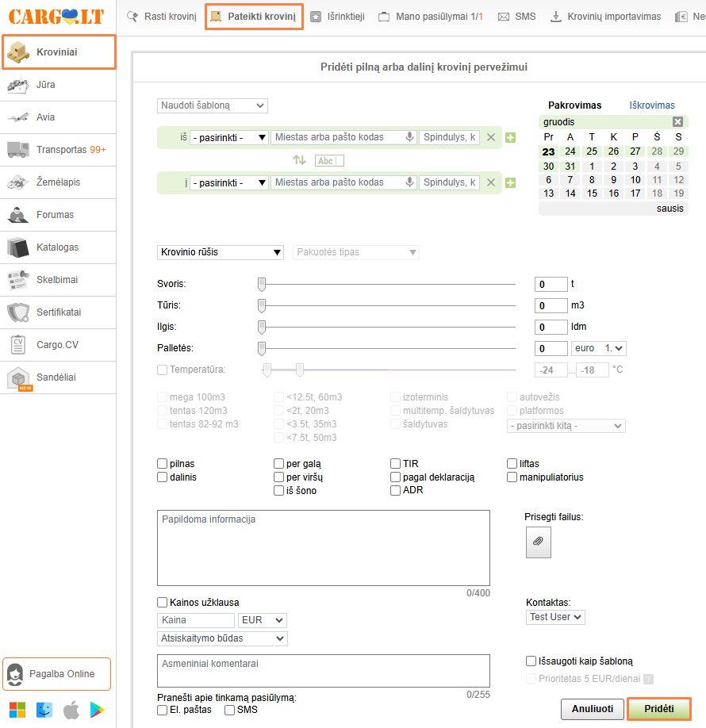Click green plus icon next to origin row
Image resolution: width=706 pixels, height=728 pixels.
[x=510, y=138]
